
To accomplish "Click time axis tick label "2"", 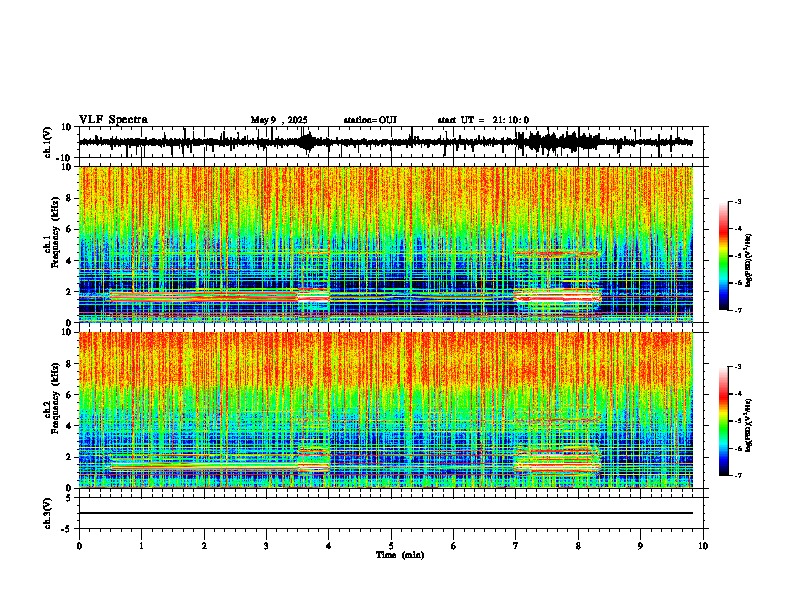I will 204,546.
